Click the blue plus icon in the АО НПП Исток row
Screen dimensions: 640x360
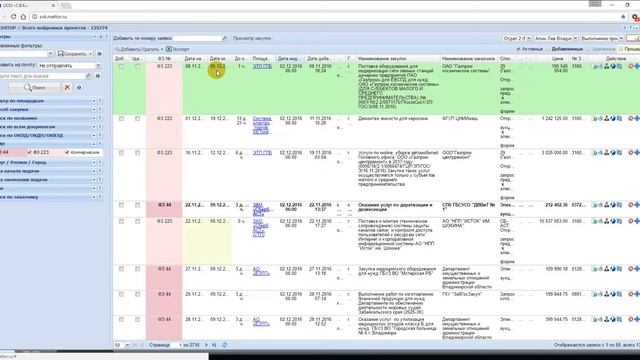(637, 221)
